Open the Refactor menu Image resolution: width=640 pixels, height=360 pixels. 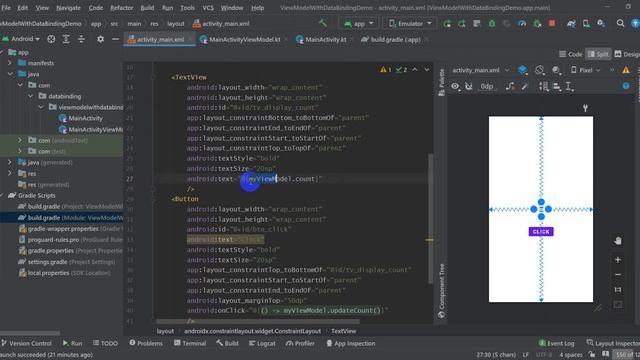(x=122, y=8)
